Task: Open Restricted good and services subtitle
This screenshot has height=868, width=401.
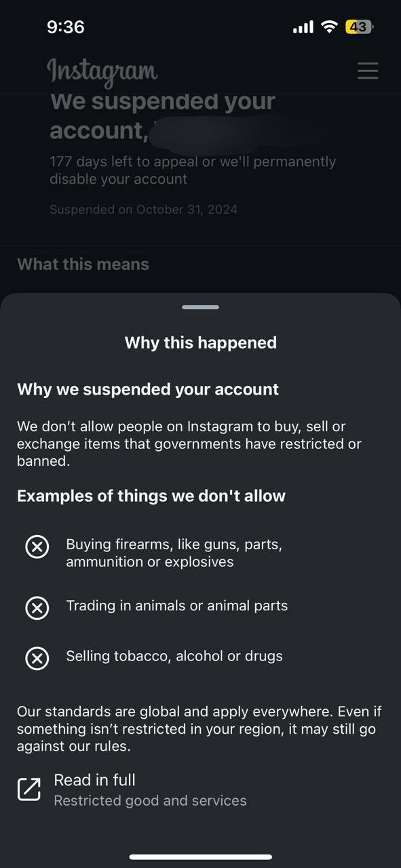Action: [150, 801]
